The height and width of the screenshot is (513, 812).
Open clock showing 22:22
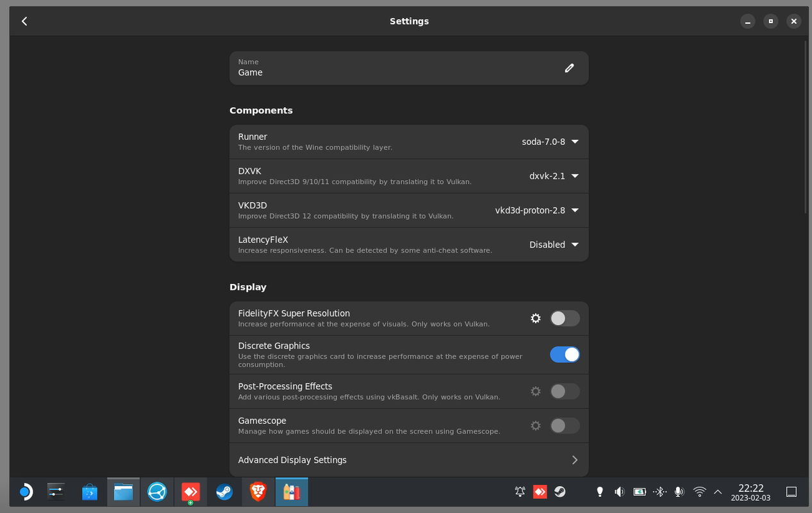pyautogui.click(x=750, y=492)
